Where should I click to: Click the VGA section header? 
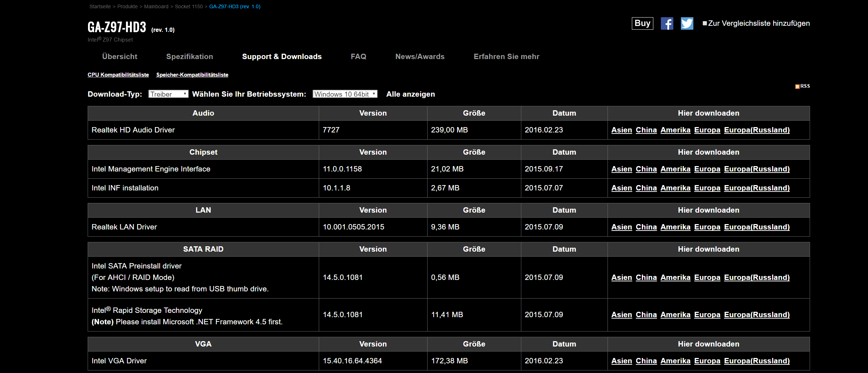tap(203, 344)
